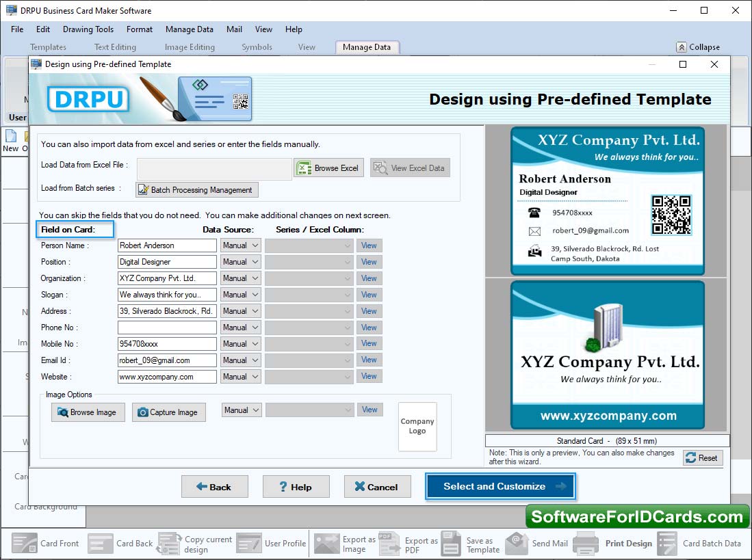Switch to Symbols ribbon tab
The width and height of the screenshot is (752, 560).
(x=257, y=47)
